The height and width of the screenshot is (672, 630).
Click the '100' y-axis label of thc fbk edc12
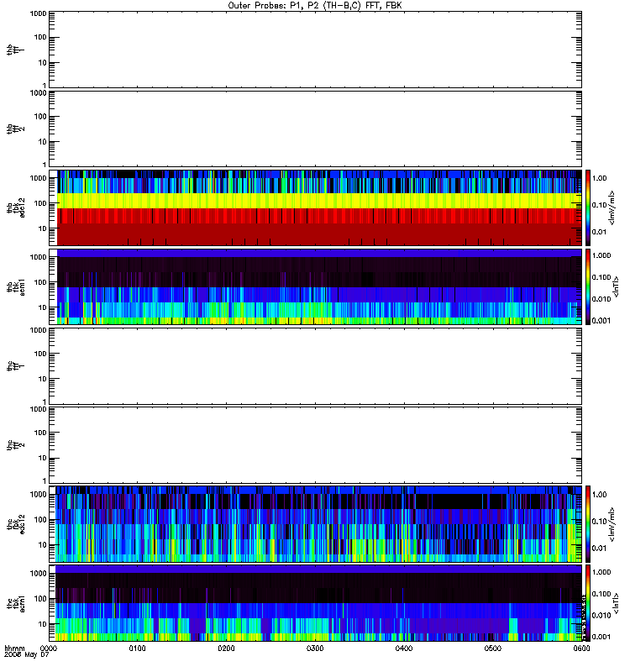click(40, 520)
